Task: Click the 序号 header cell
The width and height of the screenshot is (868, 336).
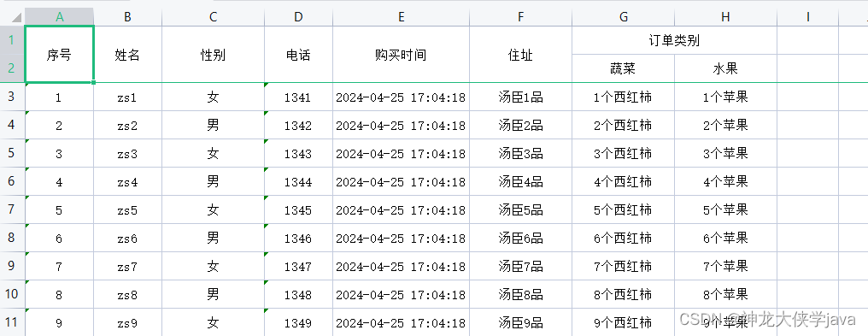Action: (60, 55)
